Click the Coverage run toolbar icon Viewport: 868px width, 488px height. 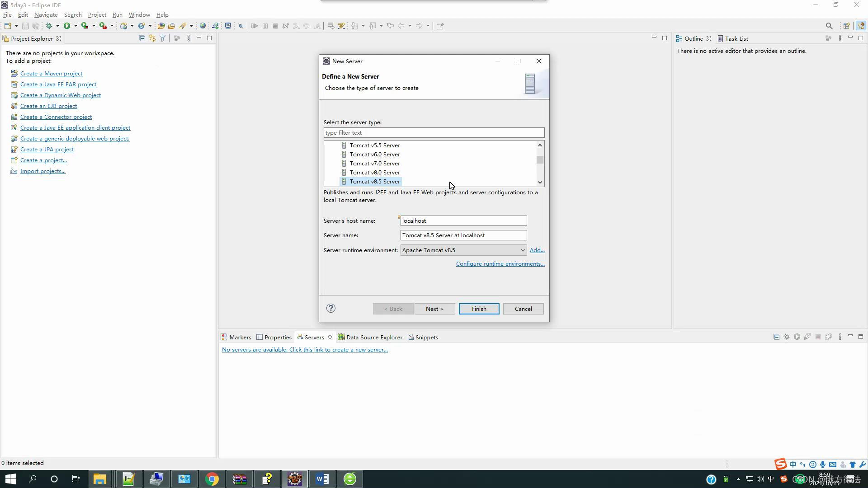click(85, 26)
